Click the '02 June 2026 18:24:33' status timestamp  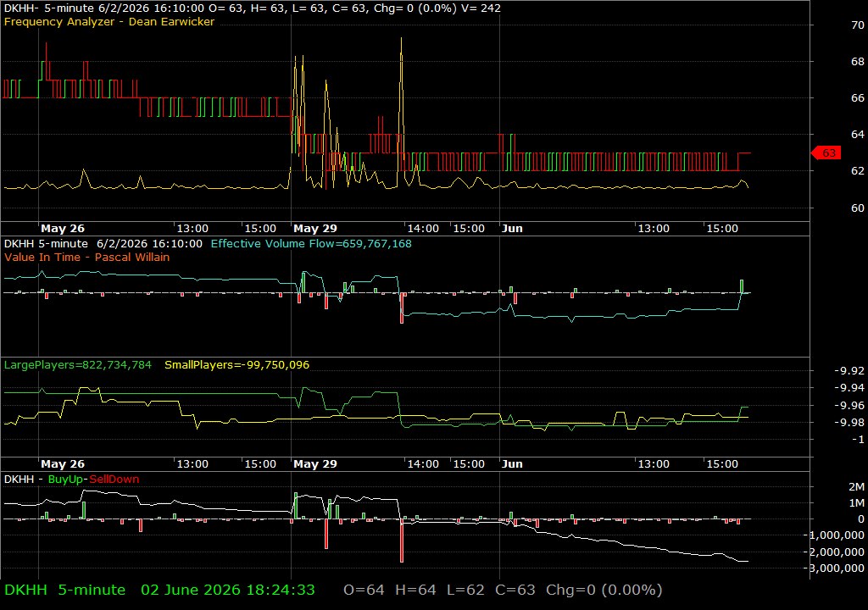227,590
